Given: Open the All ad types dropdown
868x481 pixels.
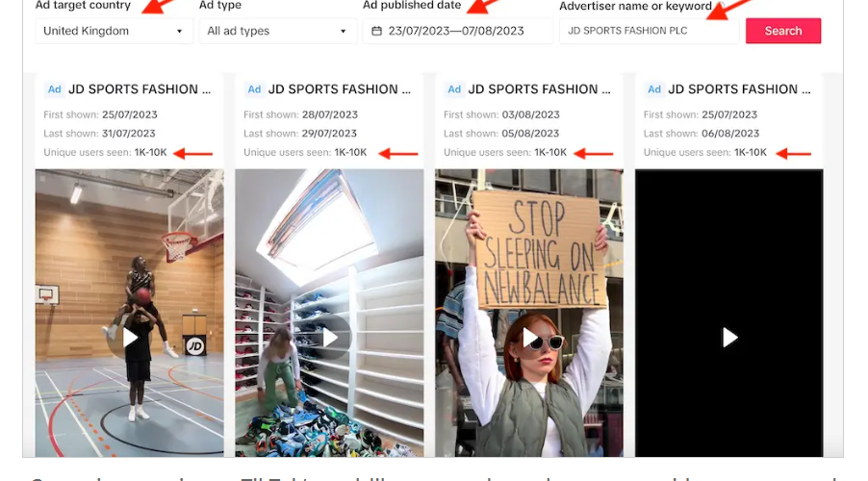Looking at the screenshot, I should 277,31.
